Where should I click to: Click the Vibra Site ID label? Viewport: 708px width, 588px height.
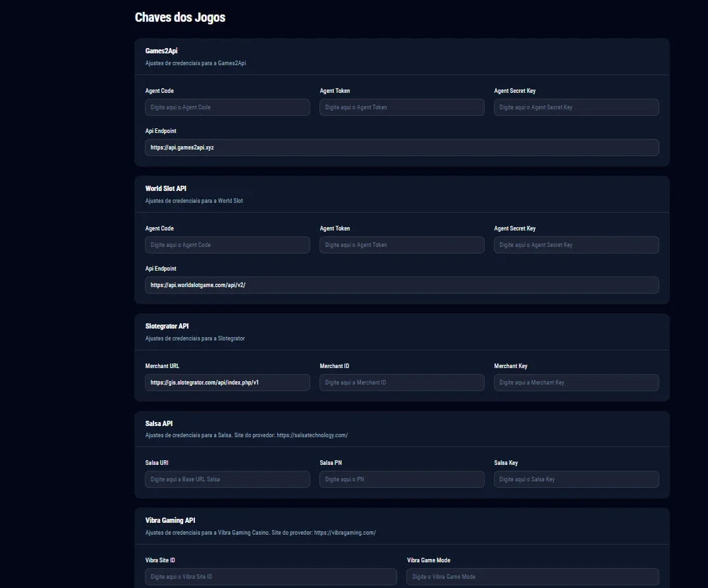160,560
